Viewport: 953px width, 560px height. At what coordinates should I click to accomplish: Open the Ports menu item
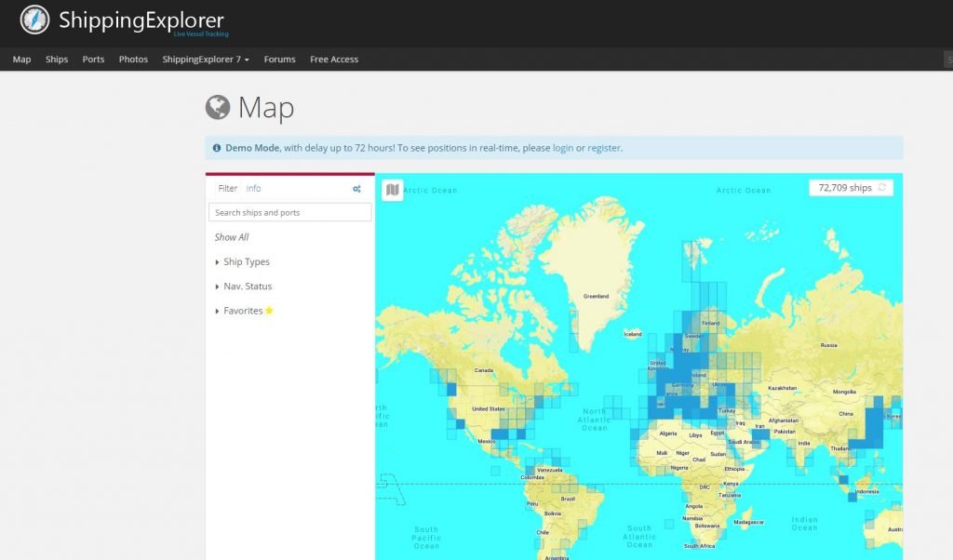click(x=94, y=59)
